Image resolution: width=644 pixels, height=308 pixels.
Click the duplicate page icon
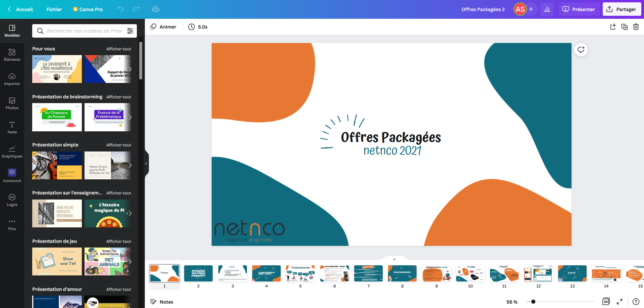pyautogui.click(x=625, y=27)
